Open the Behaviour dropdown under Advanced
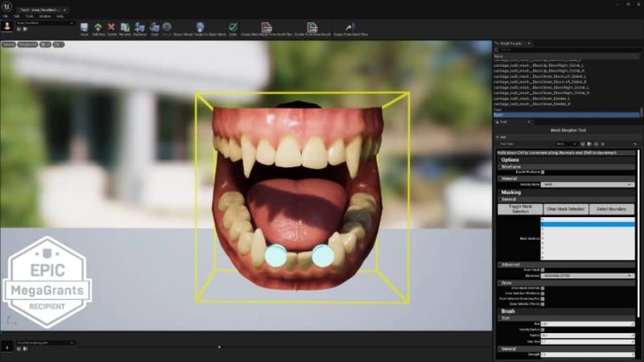 click(588, 276)
